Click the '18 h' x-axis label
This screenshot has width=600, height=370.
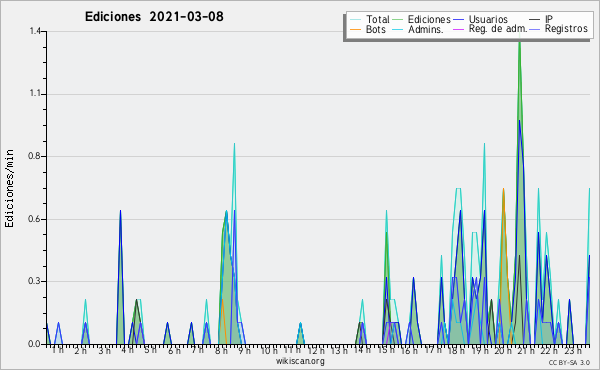pyautogui.click(x=456, y=350)
